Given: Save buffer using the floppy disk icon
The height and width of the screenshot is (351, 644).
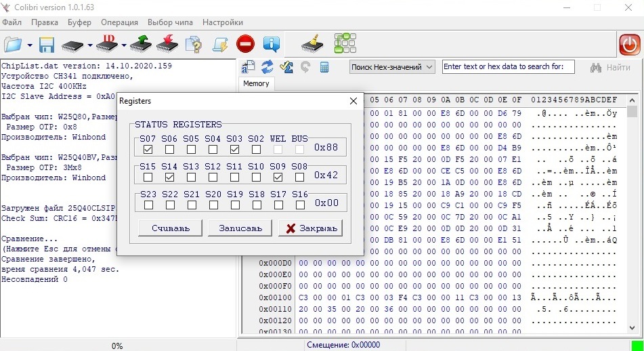Looking at the screenshot, I should point(47,45).
